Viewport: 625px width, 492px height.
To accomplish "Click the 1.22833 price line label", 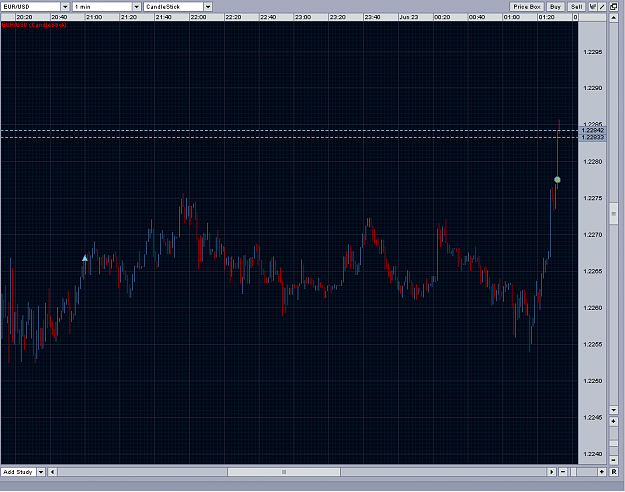I will (592, 138).
